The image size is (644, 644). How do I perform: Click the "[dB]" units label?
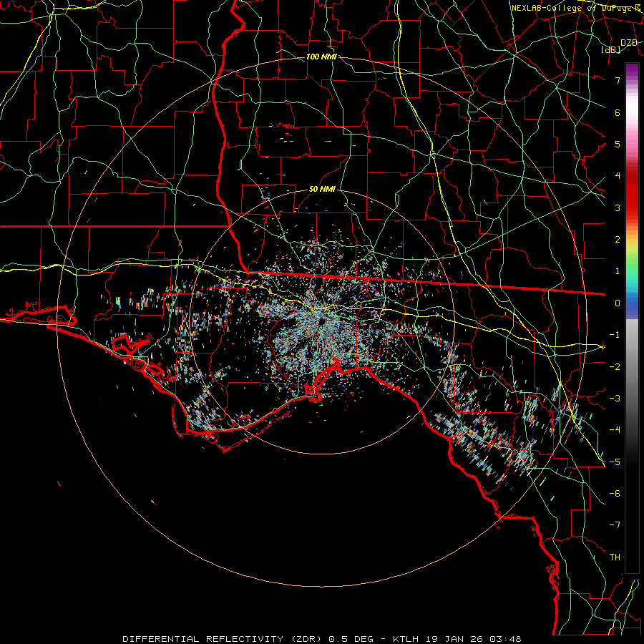611,49
